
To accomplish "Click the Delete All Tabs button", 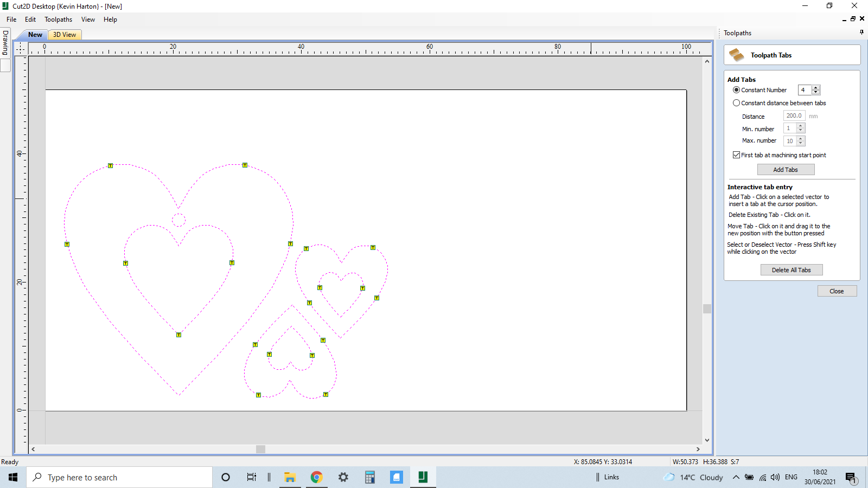I will 791,270.
